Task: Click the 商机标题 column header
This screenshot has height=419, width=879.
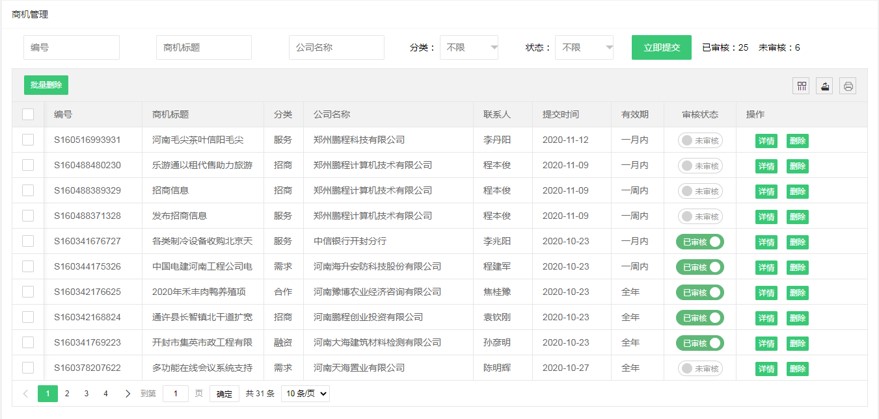Action: [x=170, y=114]
